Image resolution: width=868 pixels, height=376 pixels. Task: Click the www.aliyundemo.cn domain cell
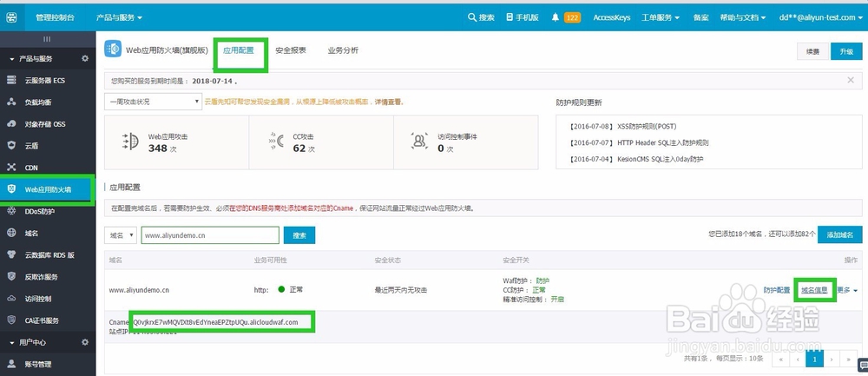[x=139, y=290]
